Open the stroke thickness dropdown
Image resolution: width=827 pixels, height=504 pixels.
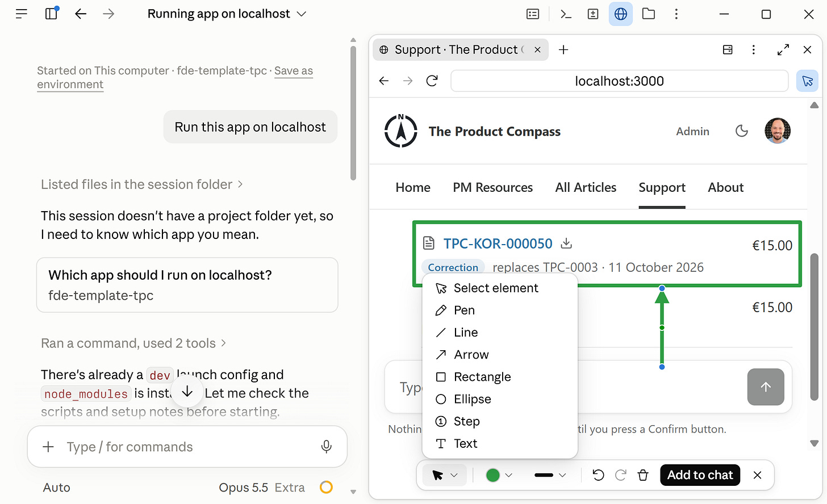coord(550,475)
